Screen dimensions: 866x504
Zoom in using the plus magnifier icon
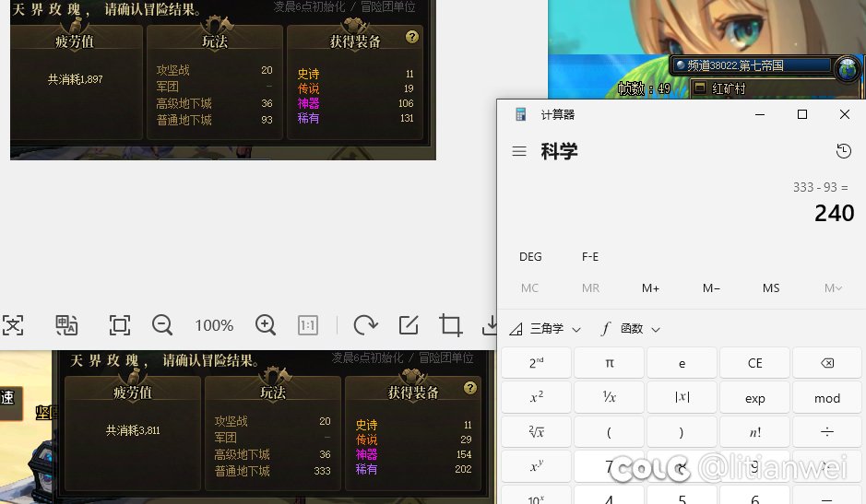[x=266, y=325]
